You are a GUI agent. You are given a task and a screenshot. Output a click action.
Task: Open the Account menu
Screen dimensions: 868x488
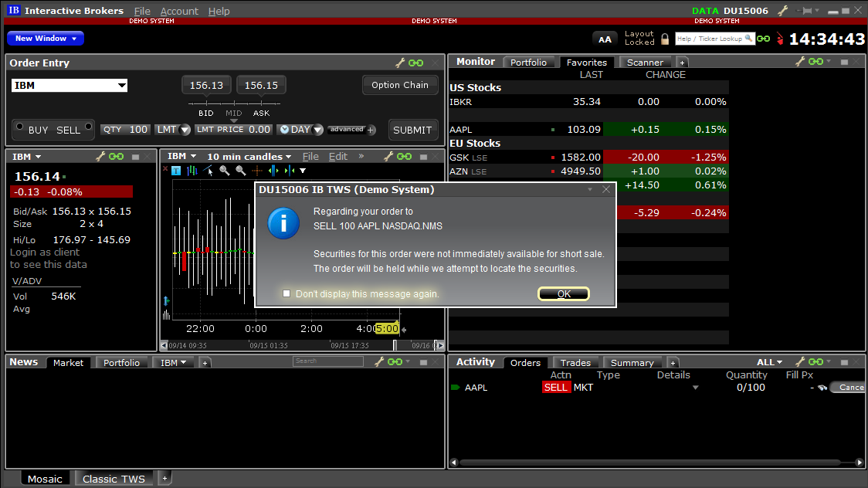179,11
